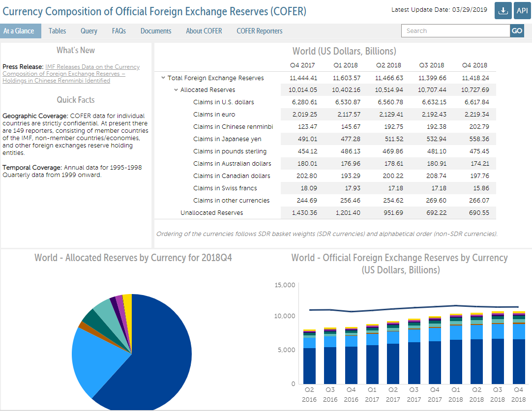The height and width of the screenshot is (415, 532).
Task: Collapse the Total Foreign Exchange Reserves row
Action: point(163,78)
